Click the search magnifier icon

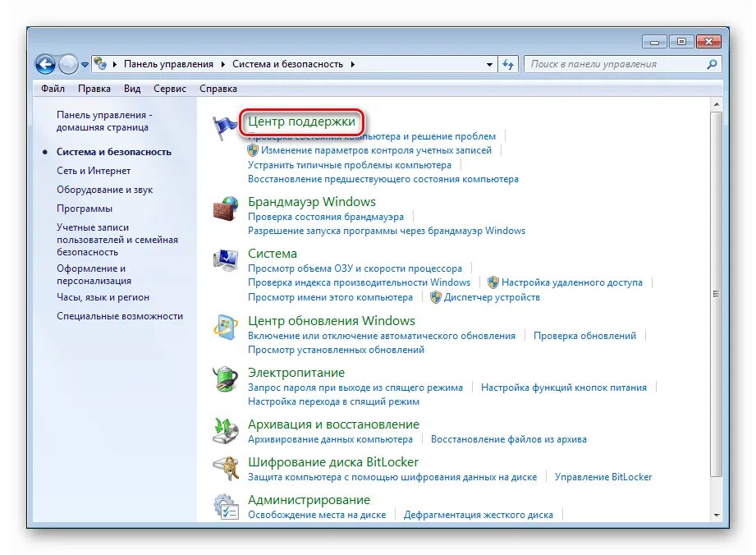pyautogui.click(x=712, y=64)
